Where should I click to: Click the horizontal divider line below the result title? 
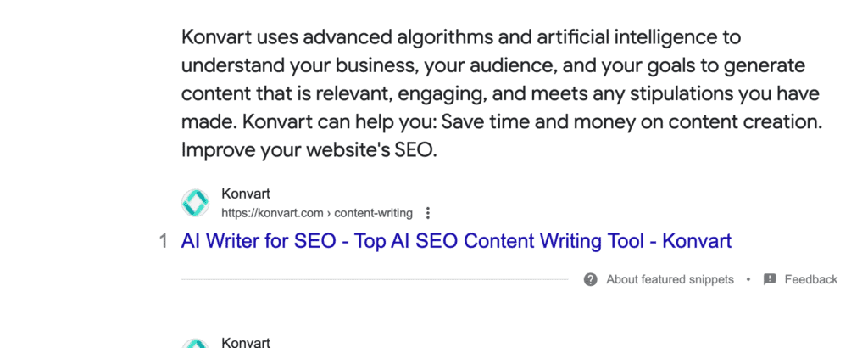tap(373, 279)
